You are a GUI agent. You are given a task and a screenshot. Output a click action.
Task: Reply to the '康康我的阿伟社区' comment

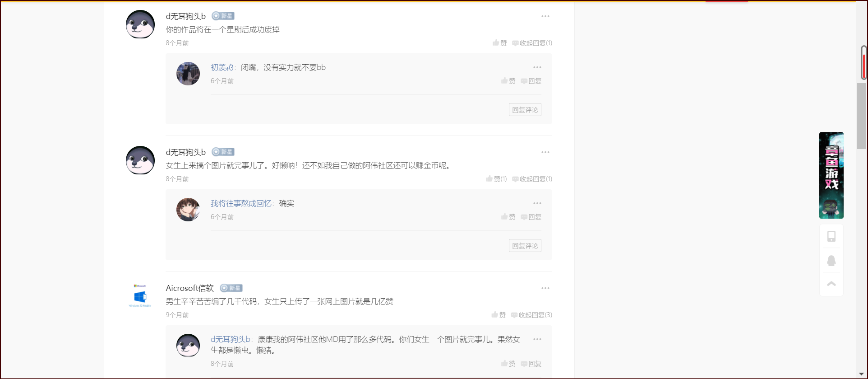(x=531, y=364)
